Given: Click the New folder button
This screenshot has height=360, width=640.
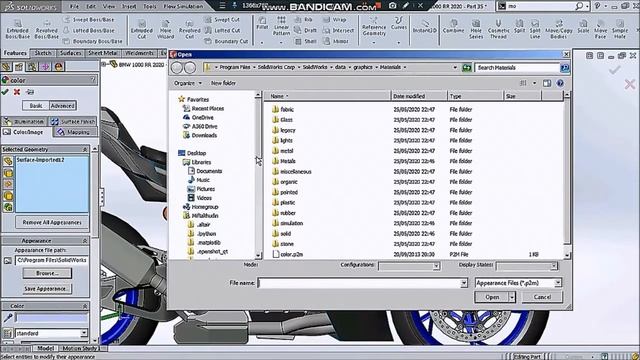Looking at the screenshot, I should click(x=223, y=83).
